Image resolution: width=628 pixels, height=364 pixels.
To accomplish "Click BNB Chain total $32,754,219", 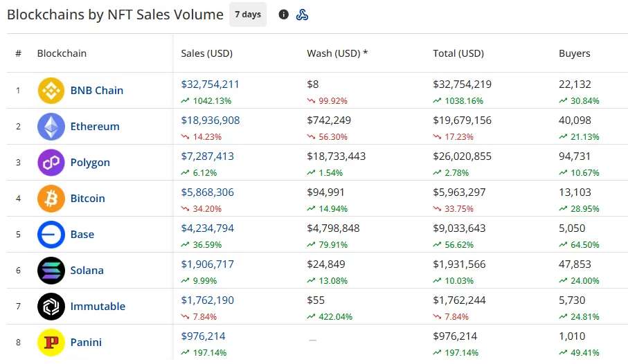I will 463,84.
